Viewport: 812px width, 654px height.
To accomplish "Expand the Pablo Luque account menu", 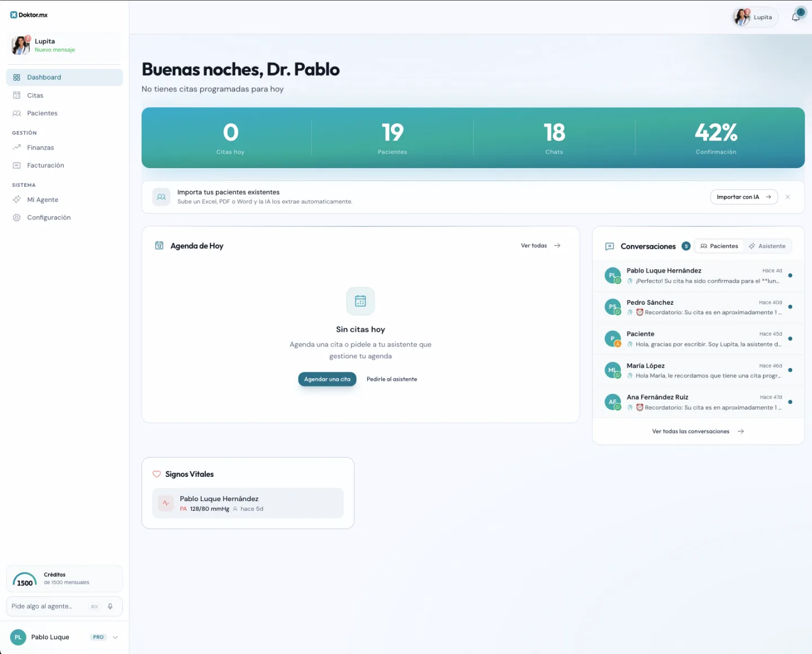I will pyautogui.click(x=115, y=637).
